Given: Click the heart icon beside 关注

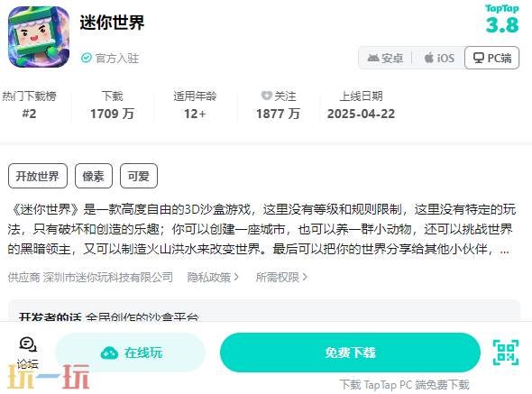Looking at the screenshot, I should click(x=266, y=96).
